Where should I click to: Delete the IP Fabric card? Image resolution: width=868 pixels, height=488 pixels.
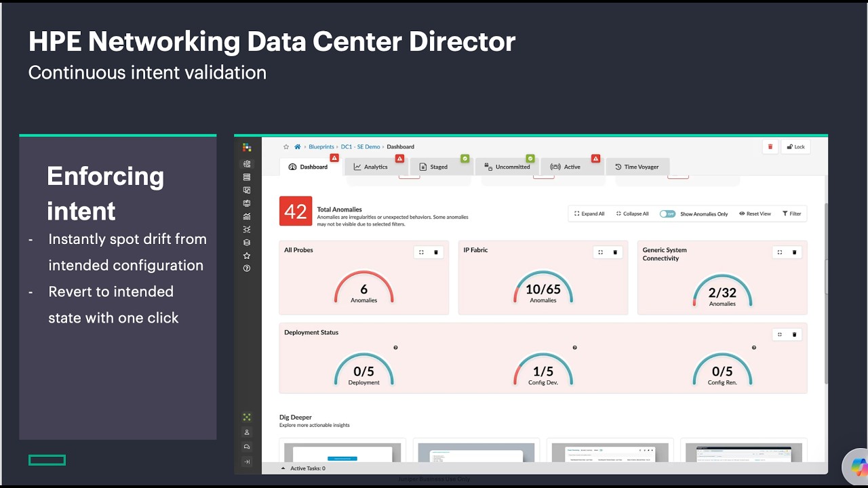pyautogui.click(x=615, y=252)
